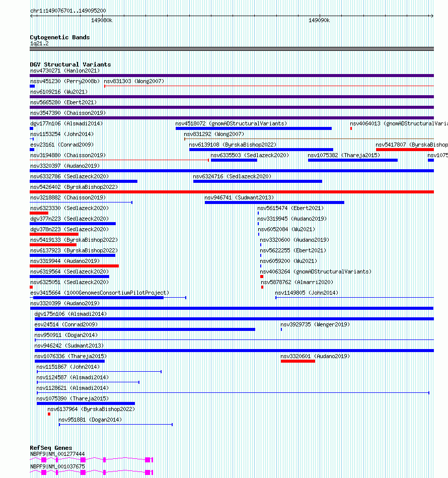The image size is (448, 478).
Task: Select nsv5878762 (Almarri2020) label
Action: point(297,282)
